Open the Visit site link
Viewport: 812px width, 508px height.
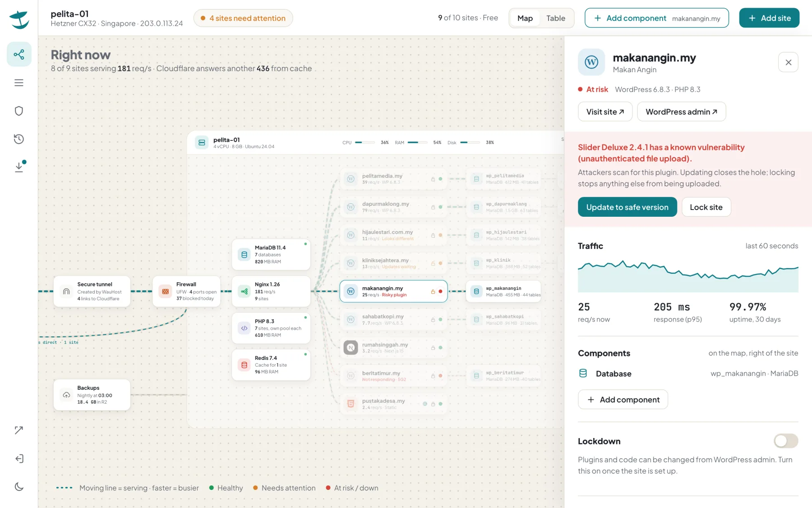[605, 112]
